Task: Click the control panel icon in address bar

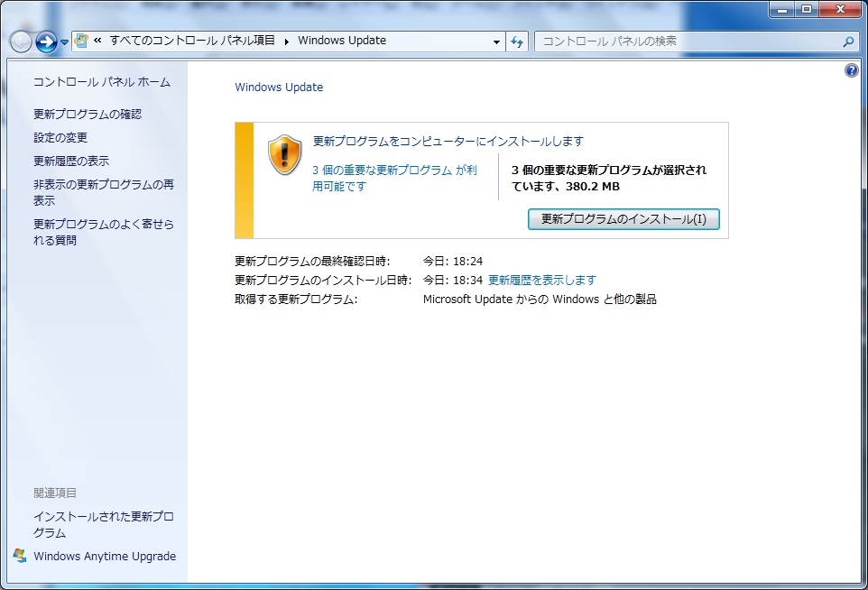Action: (x=82, y=41)
